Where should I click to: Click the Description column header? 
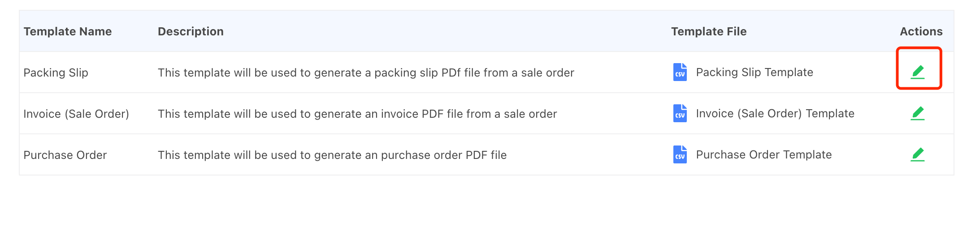191,31
